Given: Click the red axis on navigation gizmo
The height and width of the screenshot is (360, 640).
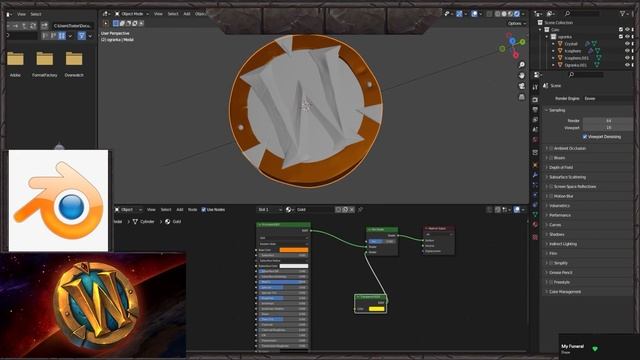Looking at the screenshot, I should 516,55.
